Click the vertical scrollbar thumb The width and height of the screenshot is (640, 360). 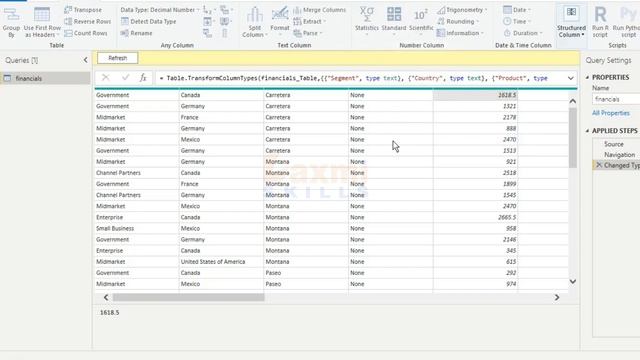pyautogui.click(x=573, y=137)
